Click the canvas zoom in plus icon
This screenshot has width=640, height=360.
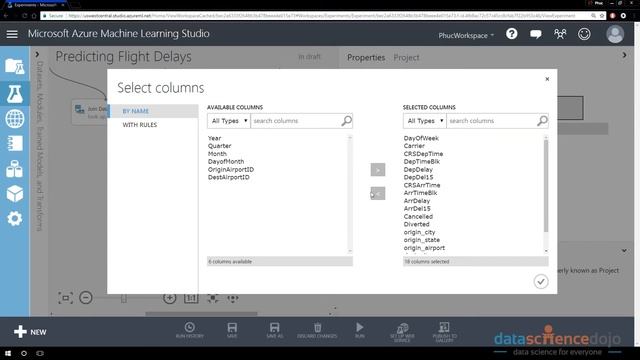pos(169,298)
